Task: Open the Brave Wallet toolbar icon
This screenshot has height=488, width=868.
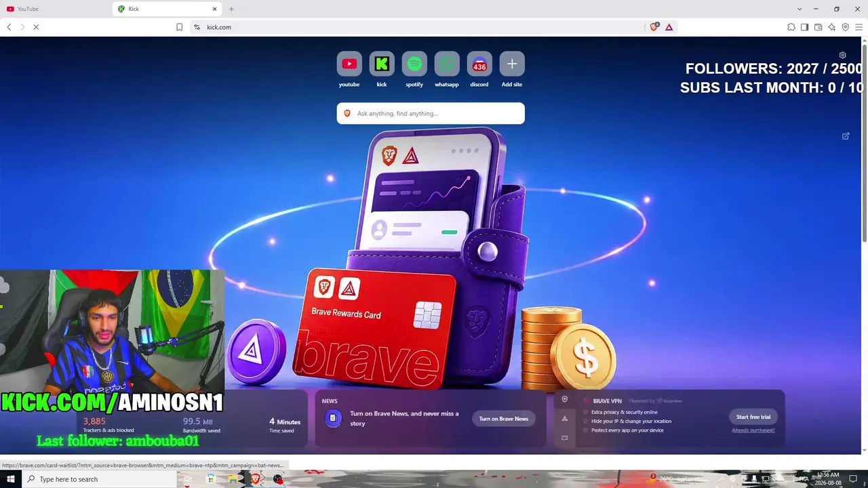Action: (818, 27)
